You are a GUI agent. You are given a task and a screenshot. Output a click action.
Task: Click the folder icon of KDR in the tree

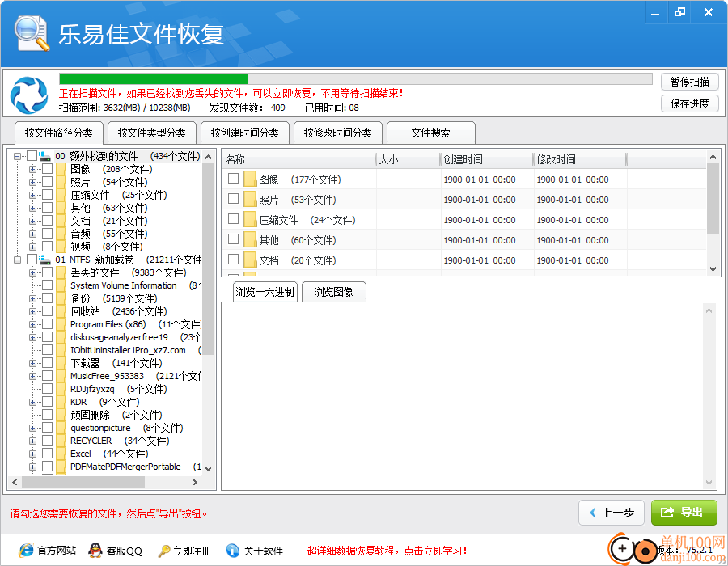tap(61, 402)
